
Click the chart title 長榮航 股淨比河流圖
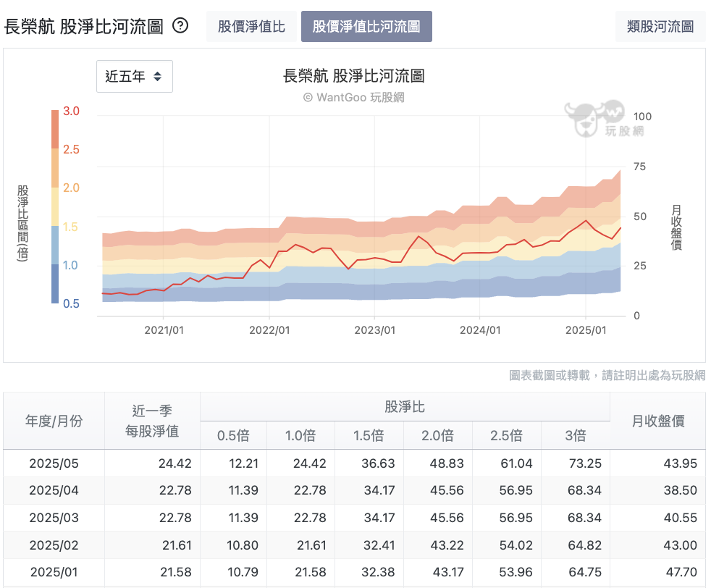point(353,76)
